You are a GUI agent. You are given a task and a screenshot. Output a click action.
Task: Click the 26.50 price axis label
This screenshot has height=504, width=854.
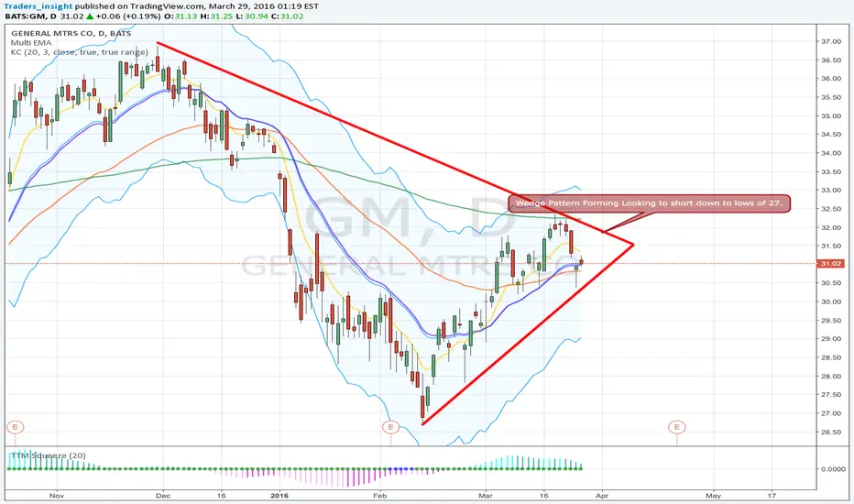[x=831, y=433]
